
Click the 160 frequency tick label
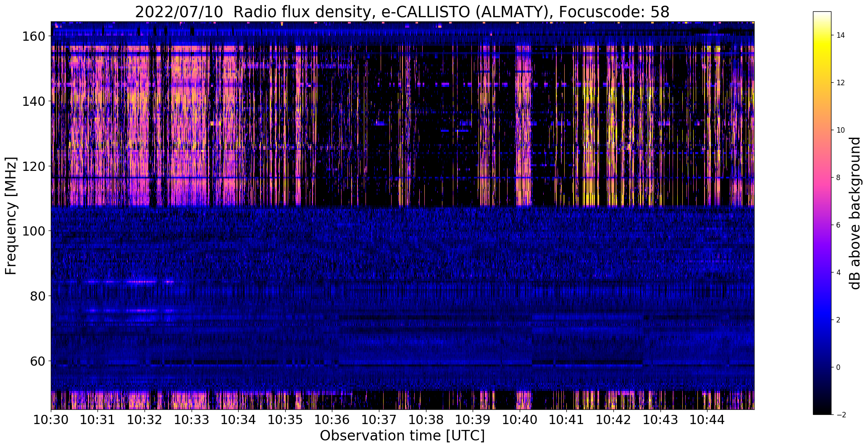[x=33, y=37]
